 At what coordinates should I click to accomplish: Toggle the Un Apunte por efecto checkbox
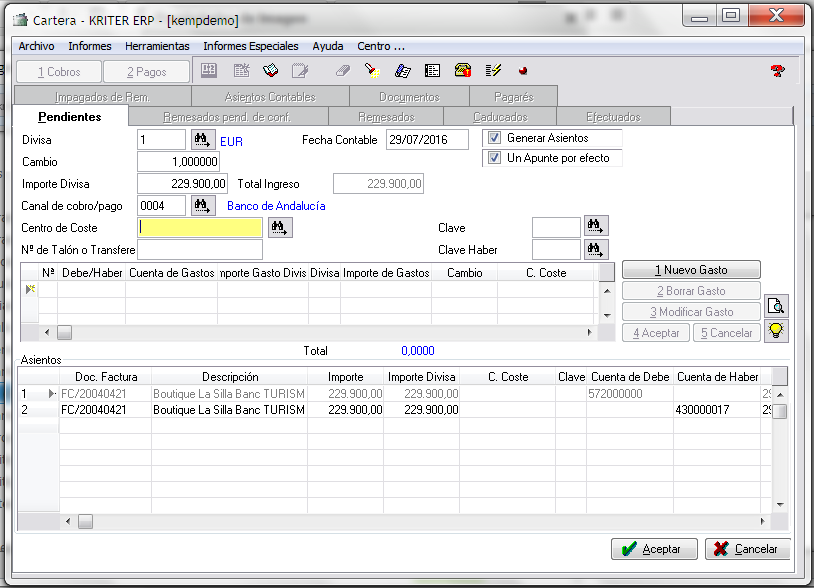(494, 158)
